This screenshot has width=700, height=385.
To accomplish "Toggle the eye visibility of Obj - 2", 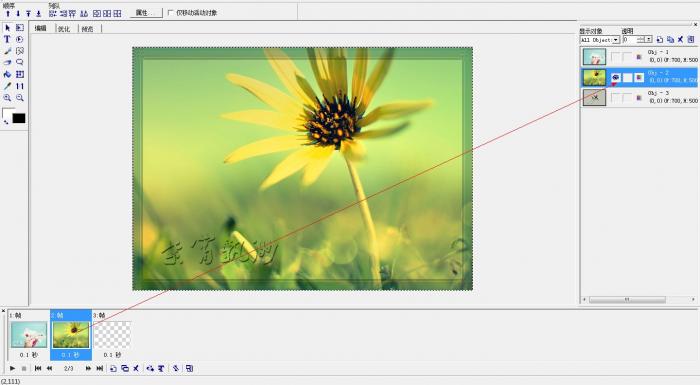I will tap(615, 78).
